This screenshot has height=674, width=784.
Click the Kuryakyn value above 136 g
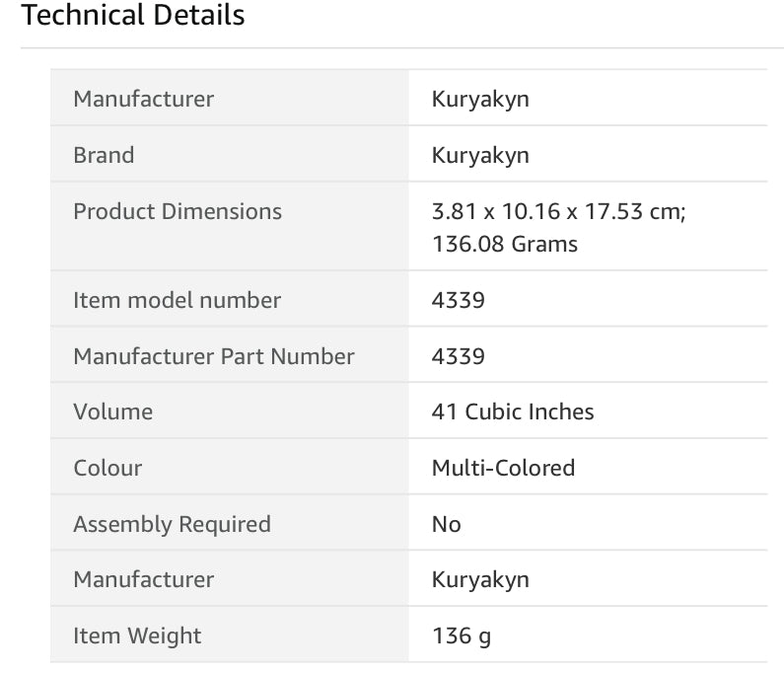point(480,579)
